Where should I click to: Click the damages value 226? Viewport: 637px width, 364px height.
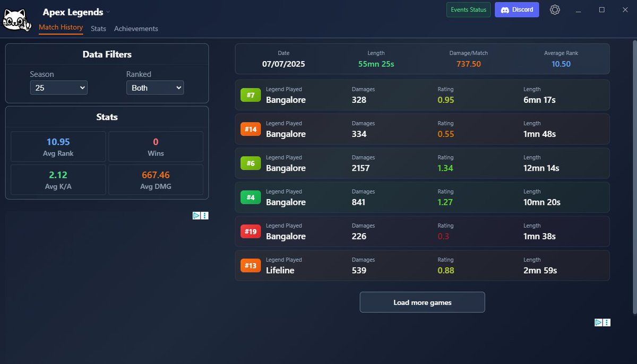[359, 236]
